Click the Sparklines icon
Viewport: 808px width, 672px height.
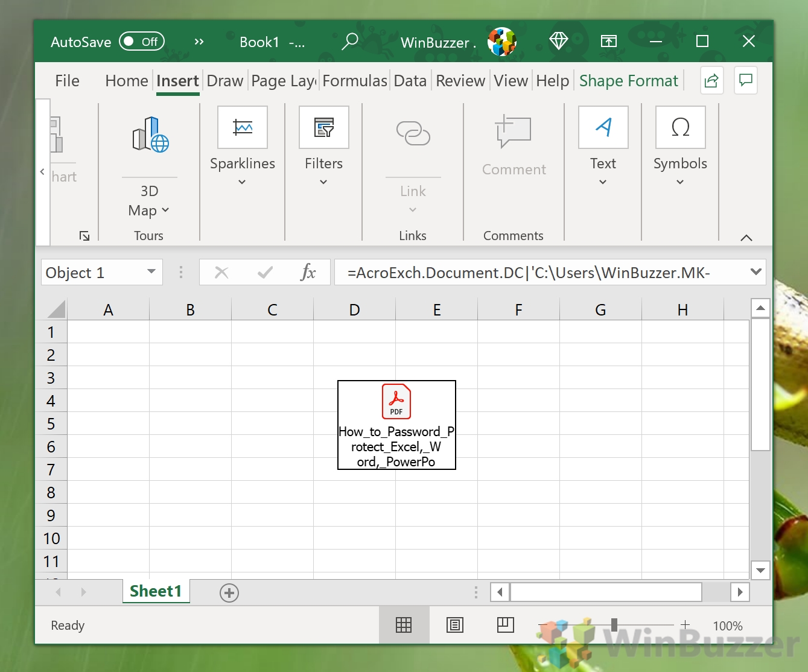pyautogui.click(x=243, y=127)
